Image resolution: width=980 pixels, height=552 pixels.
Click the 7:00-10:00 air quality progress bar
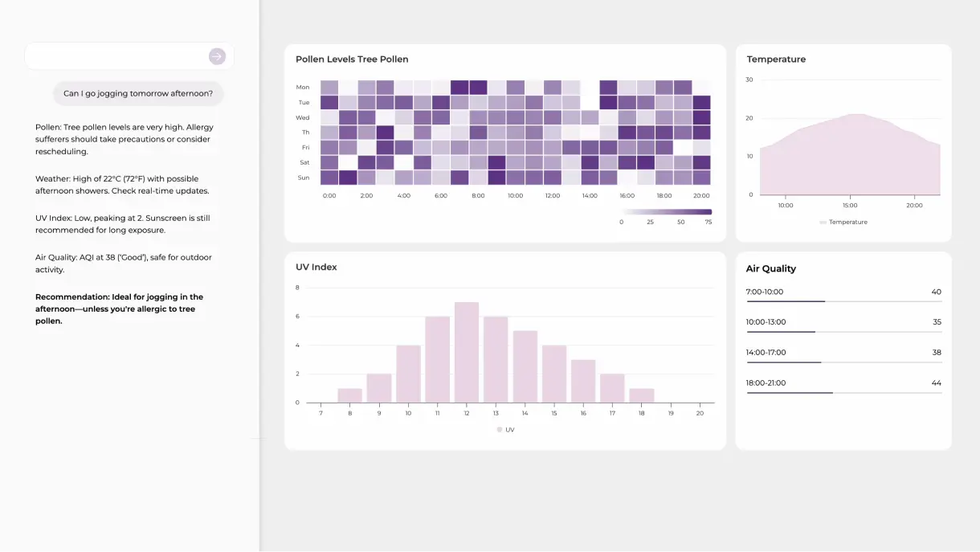[786, 301]
